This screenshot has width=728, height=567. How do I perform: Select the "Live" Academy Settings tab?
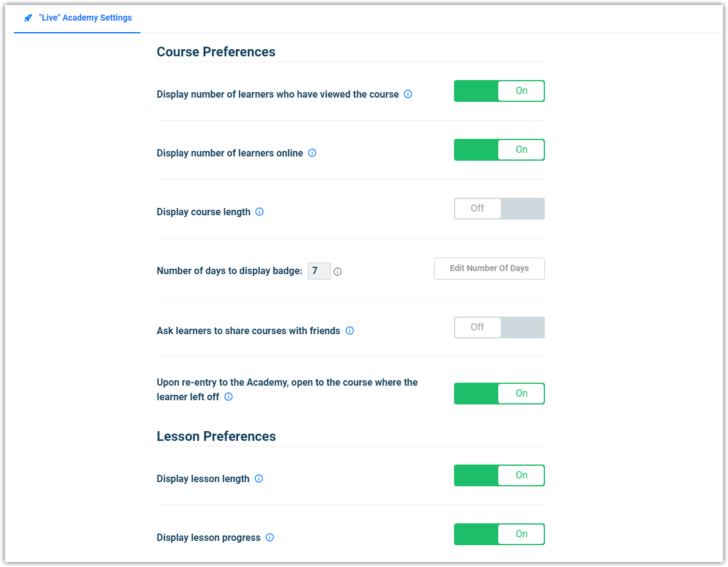tap(78, 18)
